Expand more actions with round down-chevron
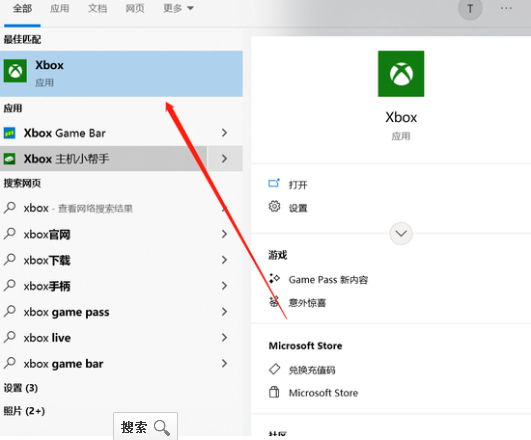531x440 pixels. [x=401, y=233]
